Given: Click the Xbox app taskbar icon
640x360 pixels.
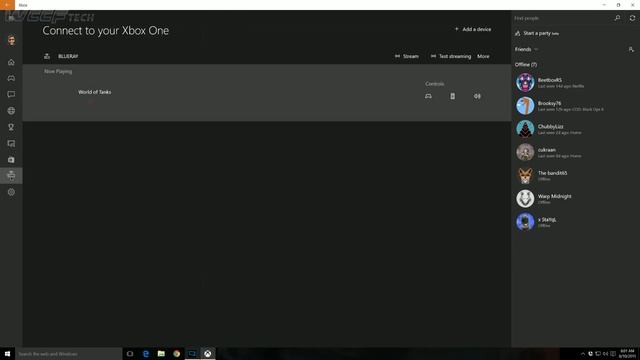Looking at the screenshot, I should pos(208,354).
